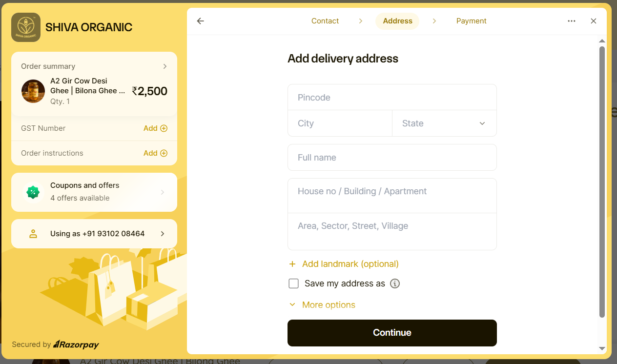Click the Pincode input field
Viewport: 617px width, 364px height.
[392, 98]
